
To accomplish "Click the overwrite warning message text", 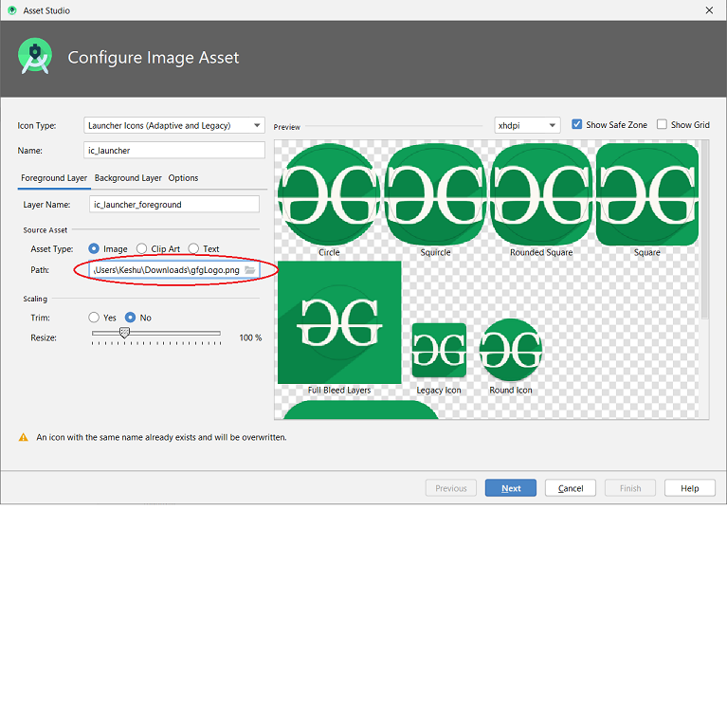I will [x=161, y=437].
